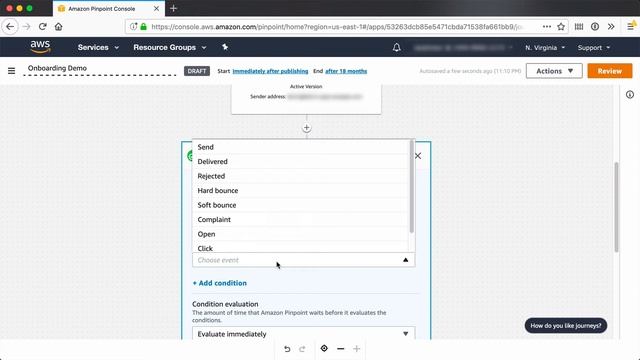Click the Add condition link
Image resolution: width=640 pixels, height=360 pixels.
pyautogui.click(x=220, y=283)
